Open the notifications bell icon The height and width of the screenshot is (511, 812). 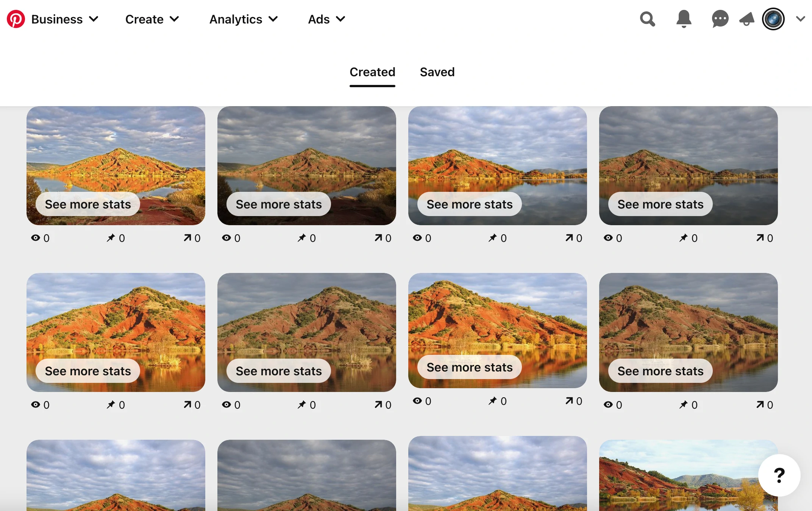click(684, 19)
